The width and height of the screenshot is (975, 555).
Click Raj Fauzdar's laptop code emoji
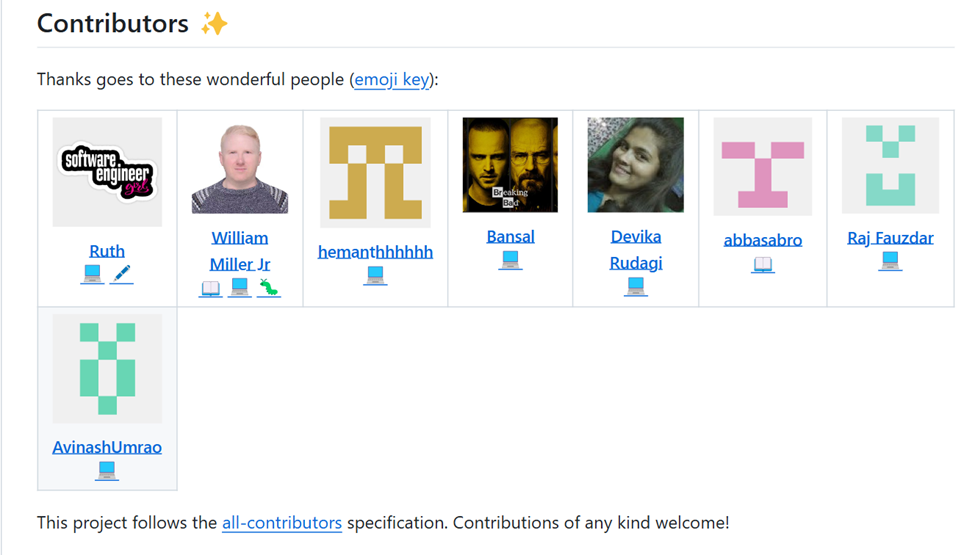coord(890,261)
